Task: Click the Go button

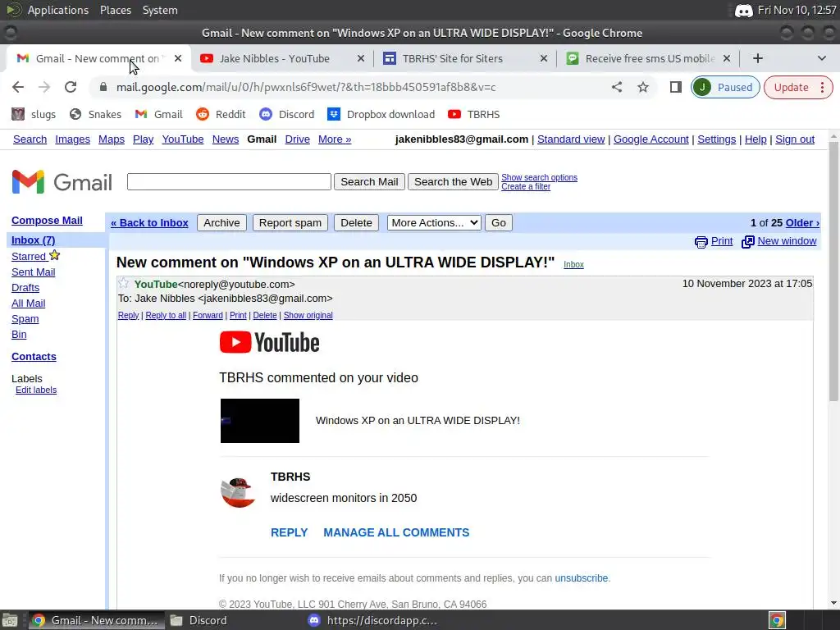Action: pyautogui.click(x=498, y=223)
